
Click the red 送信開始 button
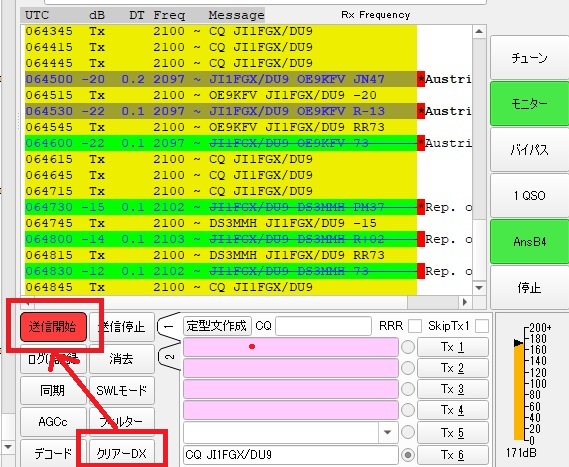(53, 327)
